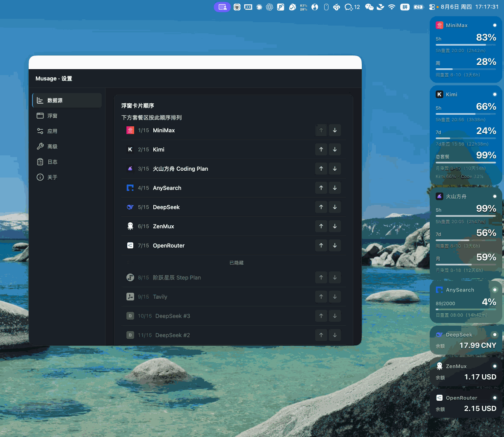Move 阶跃星辰 Step Plan down

334,277
